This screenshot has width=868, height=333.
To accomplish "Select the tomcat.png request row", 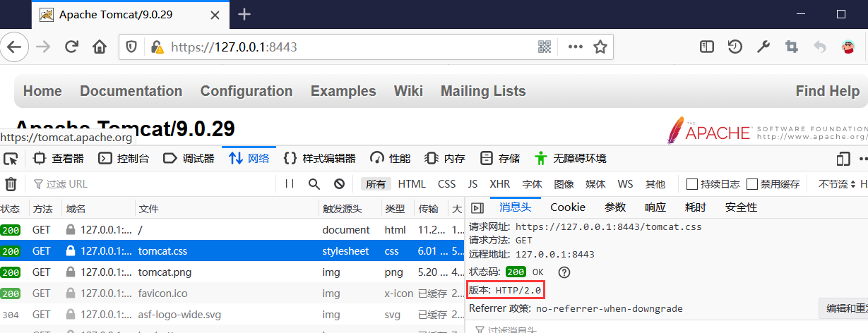I will pyautogui.click(x=232, y=272).
